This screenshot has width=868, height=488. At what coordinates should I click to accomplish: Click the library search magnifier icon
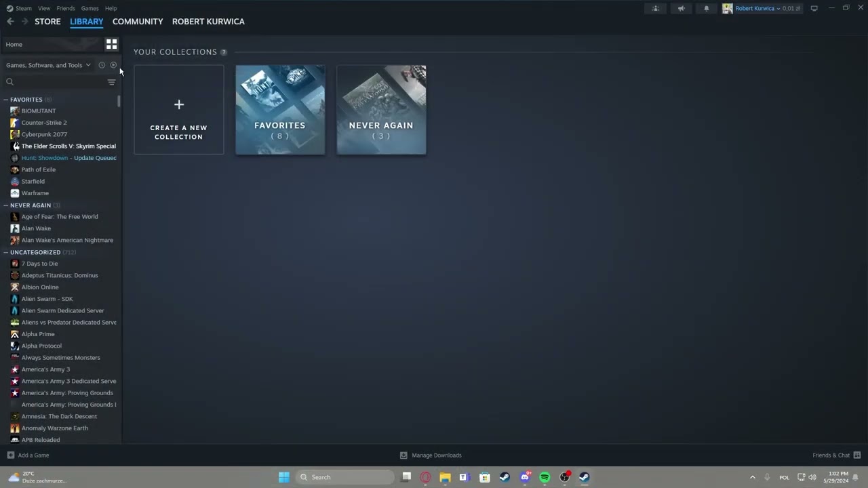pyautogui.click(x=9, y=82)
